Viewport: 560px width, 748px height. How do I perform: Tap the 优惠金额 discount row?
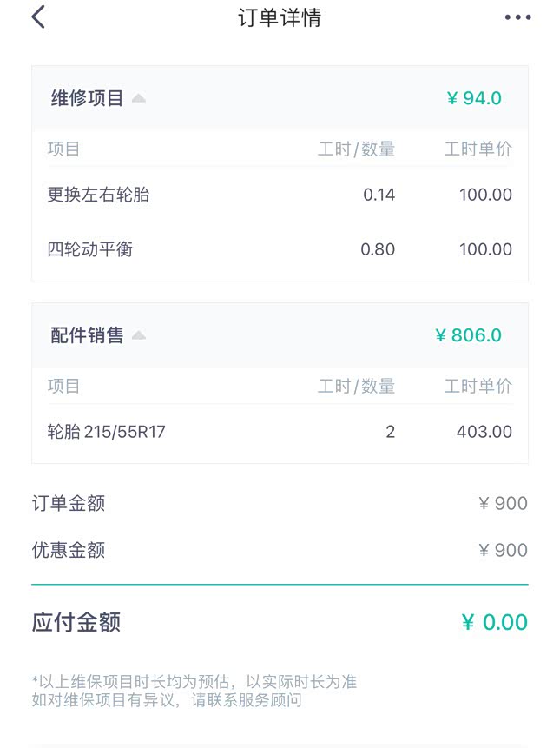coord(69,550)
